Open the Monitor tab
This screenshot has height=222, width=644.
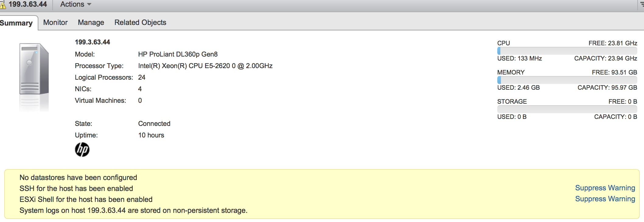[x=55, y=23]
